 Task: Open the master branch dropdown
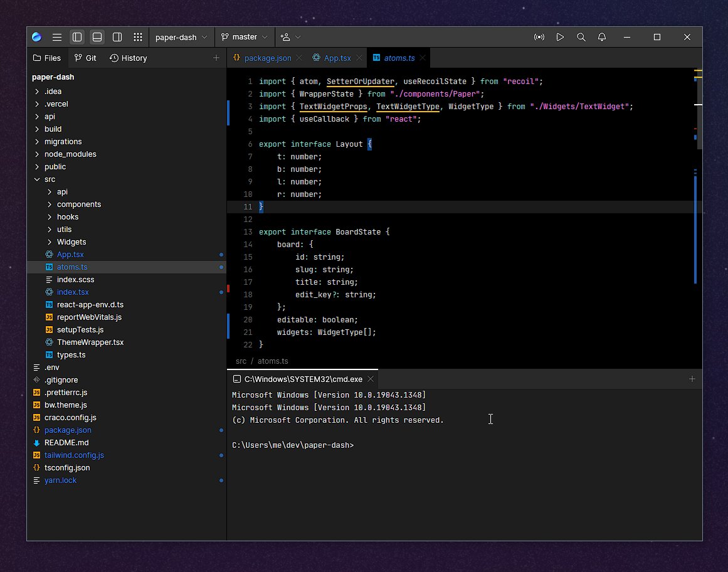(x=244, y=37)
